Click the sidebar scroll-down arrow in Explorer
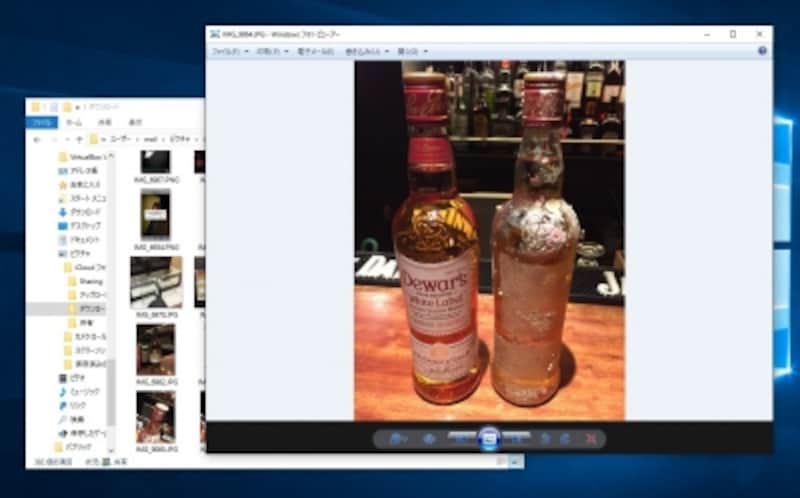800x498 pixels. click(x=111, y=451)
